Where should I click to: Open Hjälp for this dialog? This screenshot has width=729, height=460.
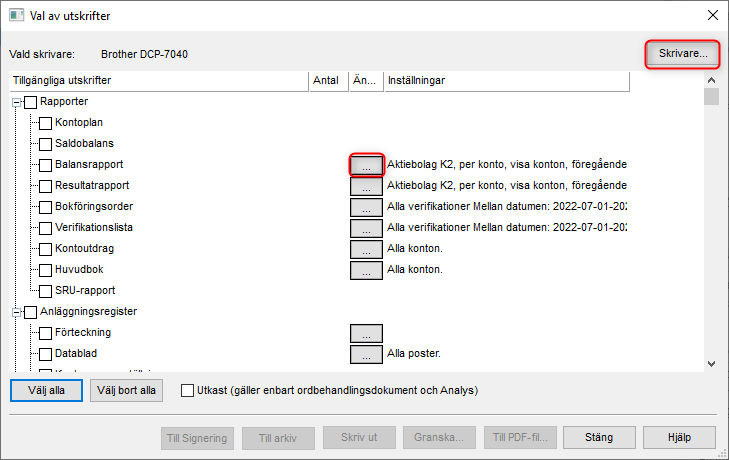pyautogui.click(x=679, y=437)
